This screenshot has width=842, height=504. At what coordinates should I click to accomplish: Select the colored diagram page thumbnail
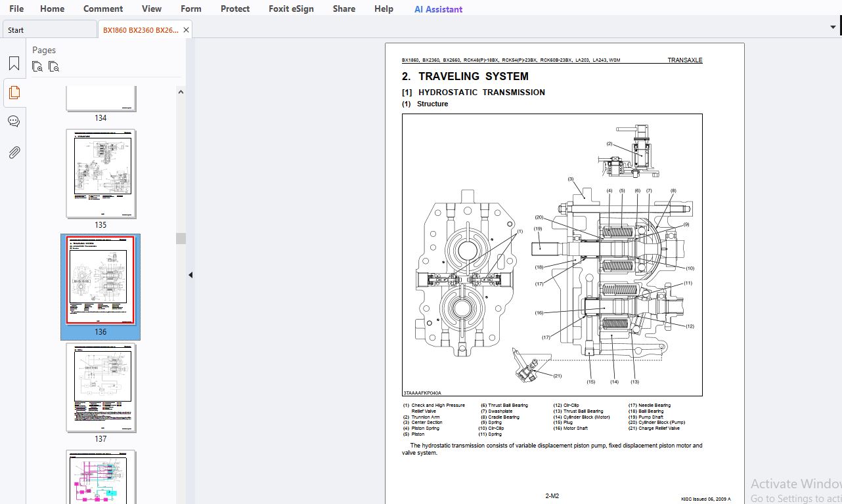tap(100, 477)
